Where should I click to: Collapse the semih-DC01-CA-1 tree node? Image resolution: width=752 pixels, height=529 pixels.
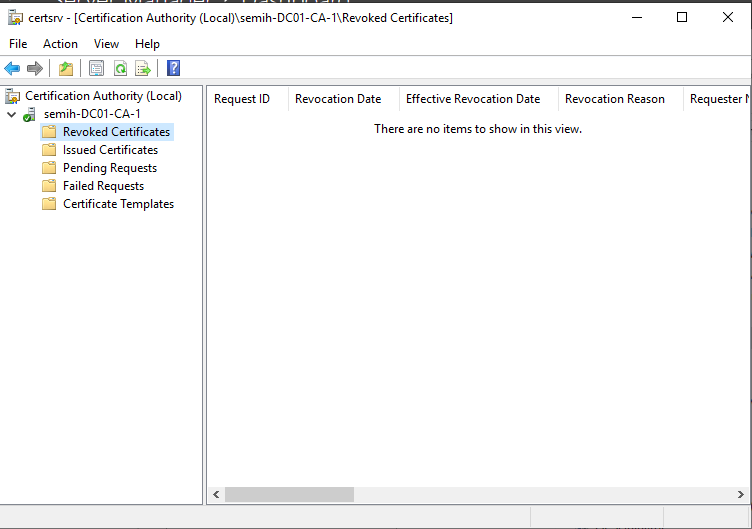pyautogui.click(x=11, y=114)
